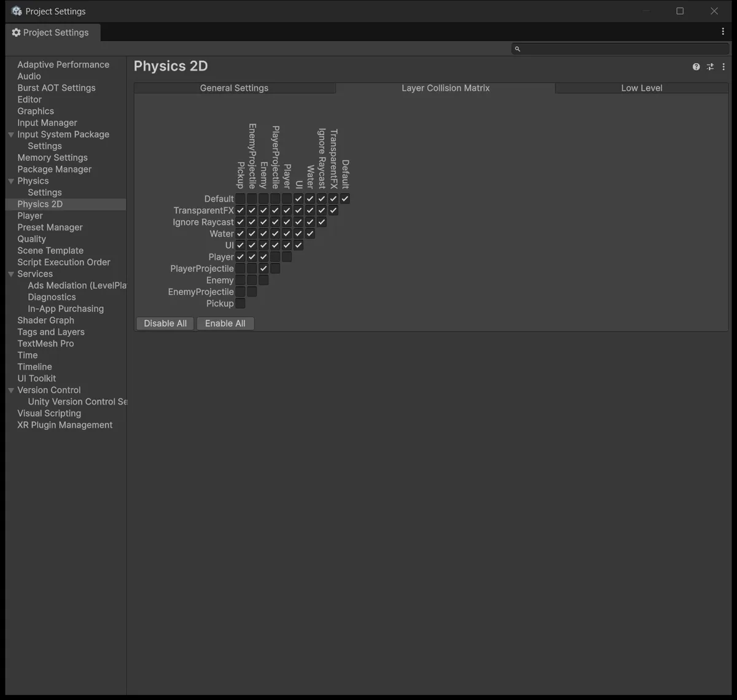Toggle Default row and Default column checkbox

point(345,199)
